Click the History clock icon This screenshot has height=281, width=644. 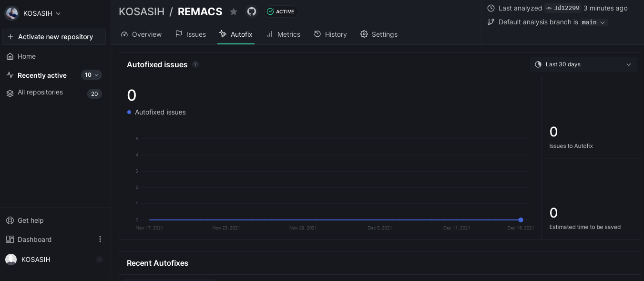(x=317, y=34)
